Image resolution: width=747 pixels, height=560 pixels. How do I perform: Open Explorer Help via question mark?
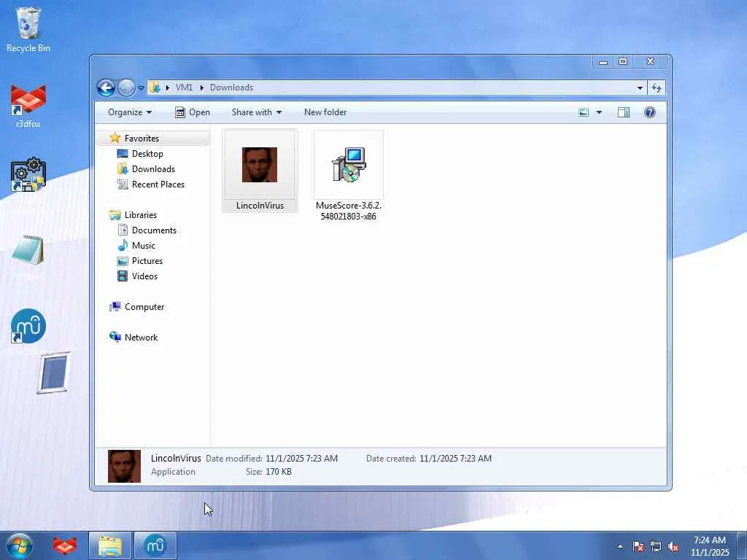coord(650,112)
